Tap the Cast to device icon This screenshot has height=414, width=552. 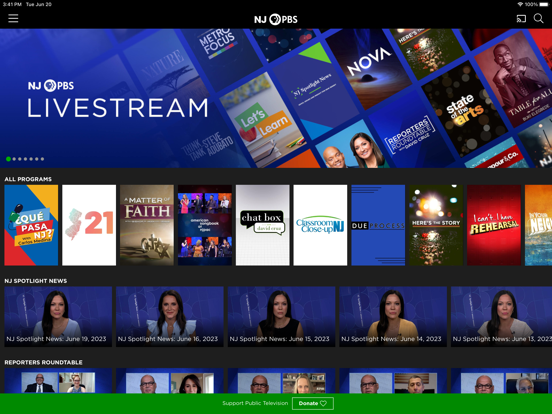tap(521, 18)
